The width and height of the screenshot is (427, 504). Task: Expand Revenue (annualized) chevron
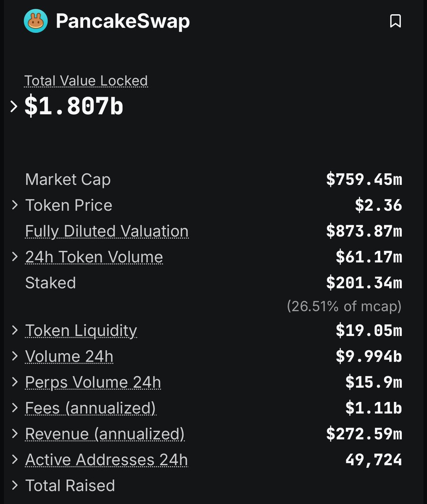pos(15,434)
